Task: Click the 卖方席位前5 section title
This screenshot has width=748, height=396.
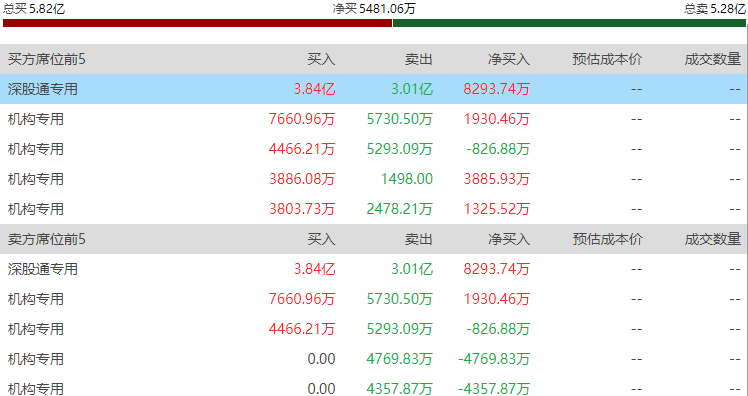Action: pyautogui.click(x=47, y=239)
